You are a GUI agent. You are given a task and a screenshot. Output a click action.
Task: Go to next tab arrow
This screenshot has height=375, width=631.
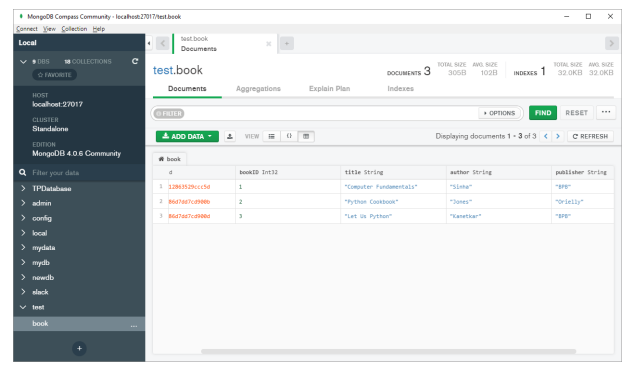[x=611, y=43]
